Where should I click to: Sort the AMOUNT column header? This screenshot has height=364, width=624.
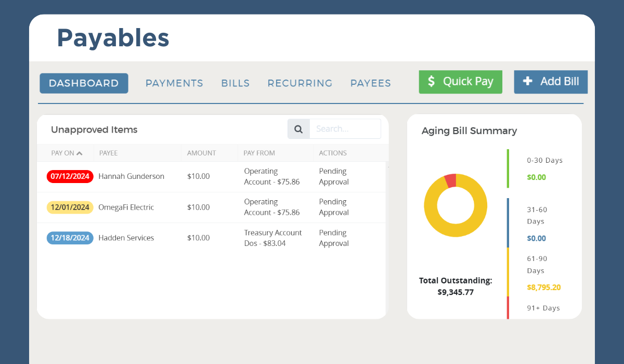(201, 152)
